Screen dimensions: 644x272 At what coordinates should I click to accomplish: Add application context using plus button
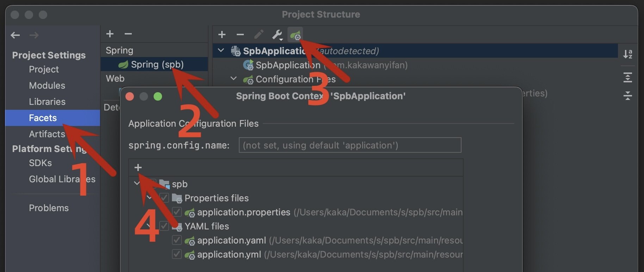click(x=222, y=34)
